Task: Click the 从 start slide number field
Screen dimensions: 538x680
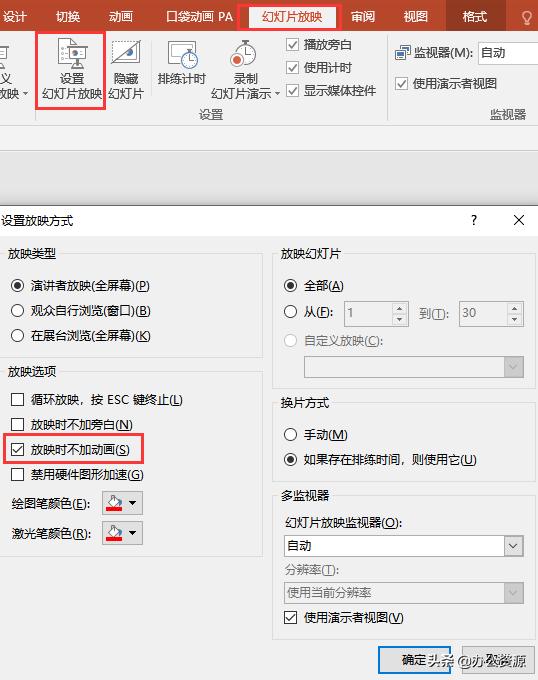Action: [368, 314]
